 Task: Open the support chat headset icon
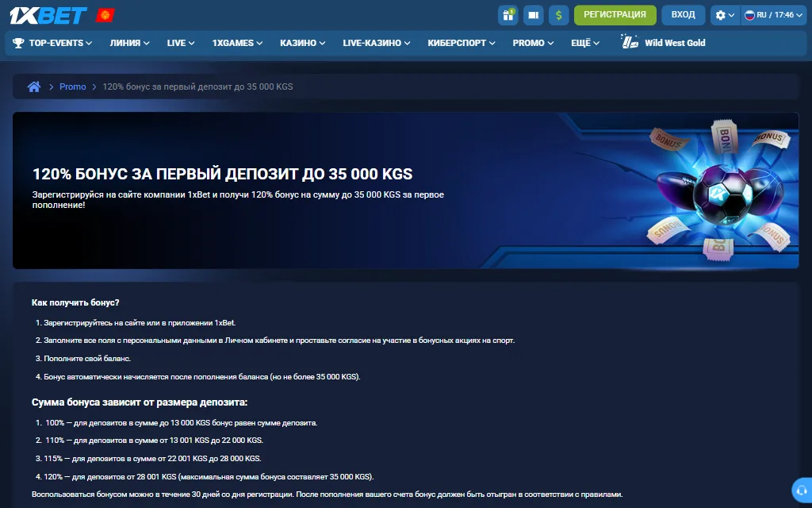point(802,490)
